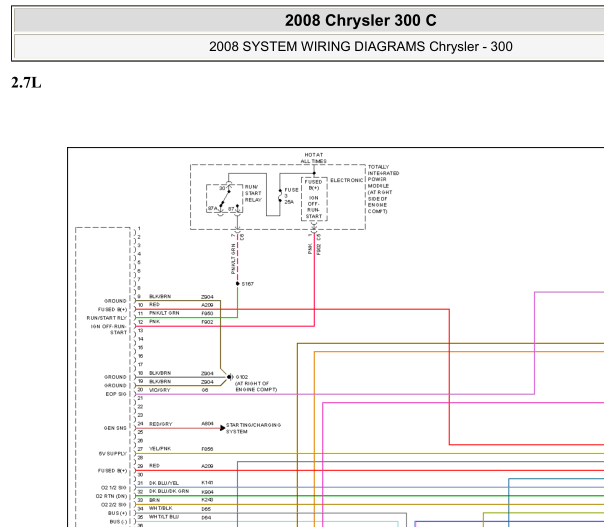Click the "ELECTRONIC" label in the power module
The height and width of the screenshot is (527, 604).
(347, 180)
